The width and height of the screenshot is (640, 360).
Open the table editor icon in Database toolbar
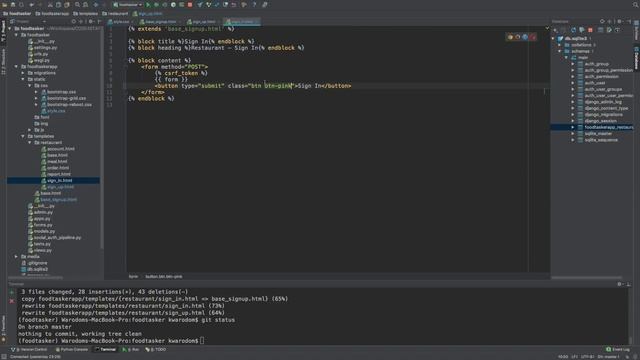click(x=600, y=30)
